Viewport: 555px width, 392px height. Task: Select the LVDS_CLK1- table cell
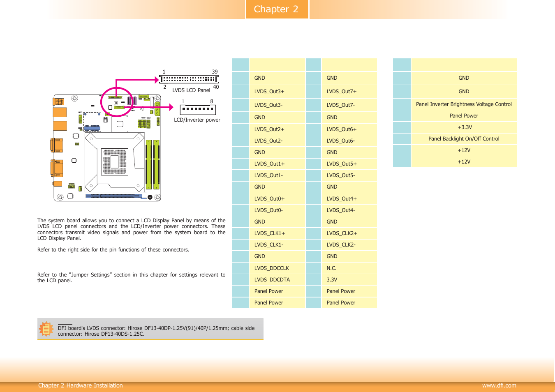coord(277,245)
